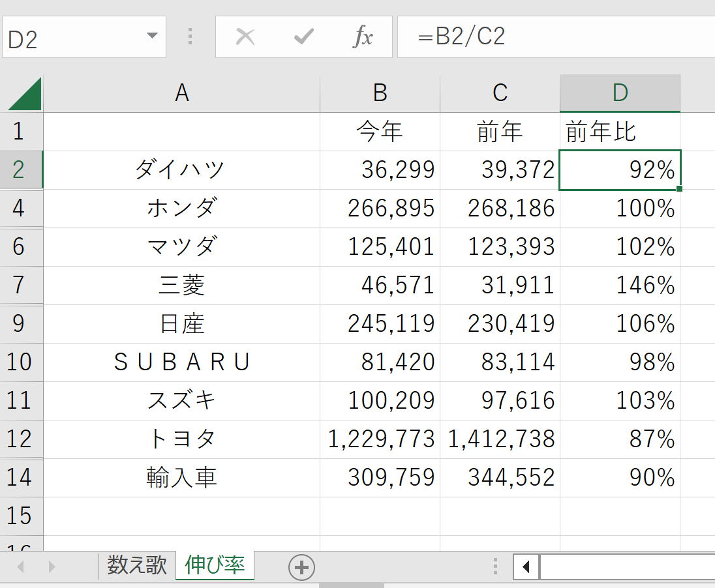Click cell with value 266,895

(380, 209)
